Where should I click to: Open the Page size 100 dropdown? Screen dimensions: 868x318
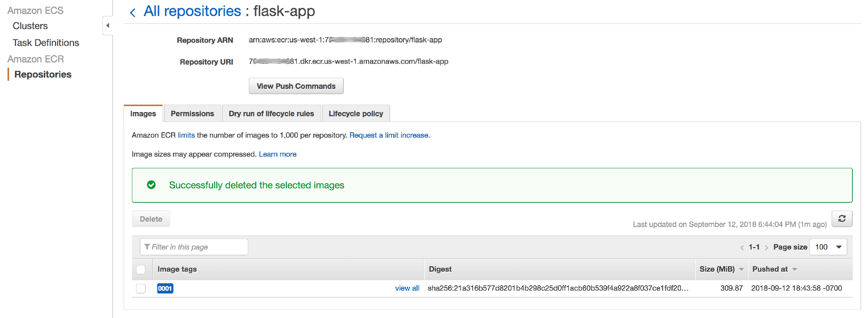coord(828,247)
